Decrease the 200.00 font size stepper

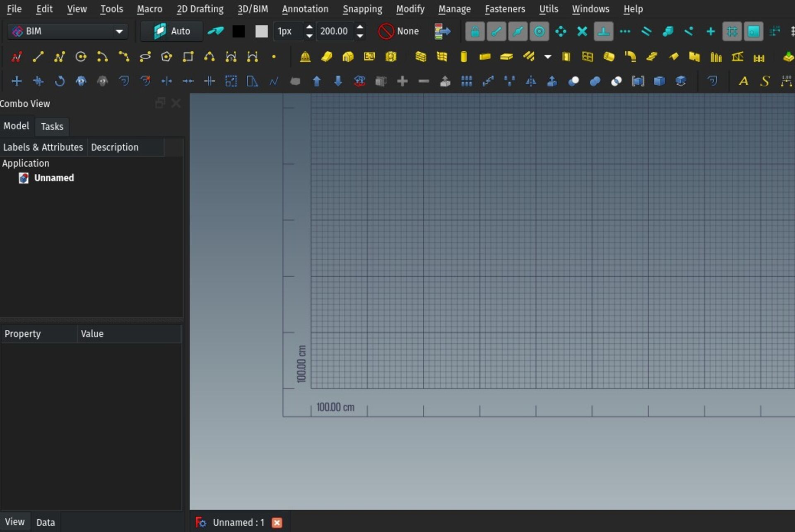[x=360, y=36]
